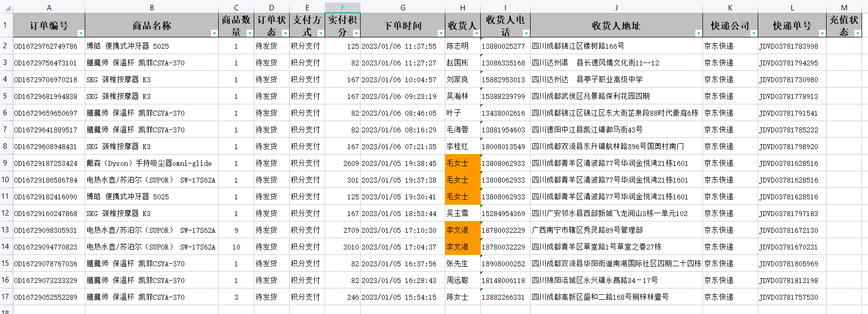The width and height of the screenshot is (868, 314).
Task: Open the 订单编号 column filter dropdown
Action: 80,33
